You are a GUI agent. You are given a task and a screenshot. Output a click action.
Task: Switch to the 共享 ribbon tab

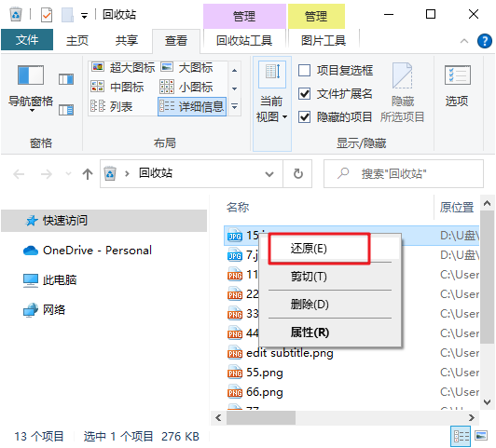point(126,40)
